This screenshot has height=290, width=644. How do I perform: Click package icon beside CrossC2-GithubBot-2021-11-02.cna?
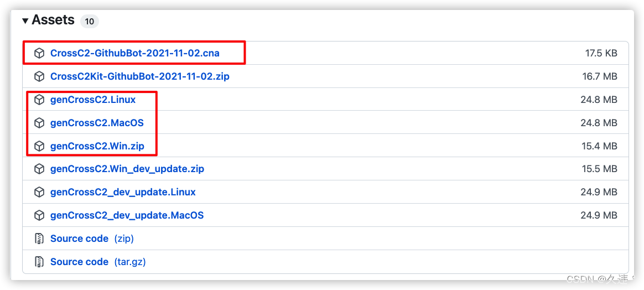tap(39, 53)
